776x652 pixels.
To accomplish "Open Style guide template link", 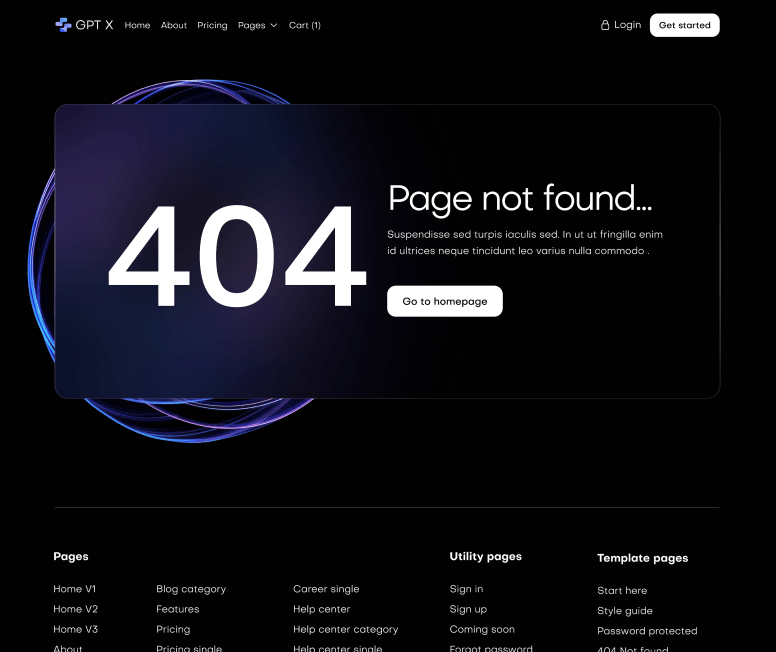I will [625, 611].
